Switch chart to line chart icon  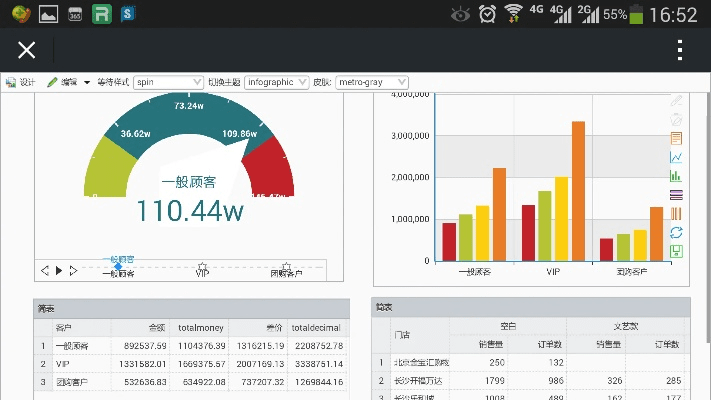pos(677,157)
